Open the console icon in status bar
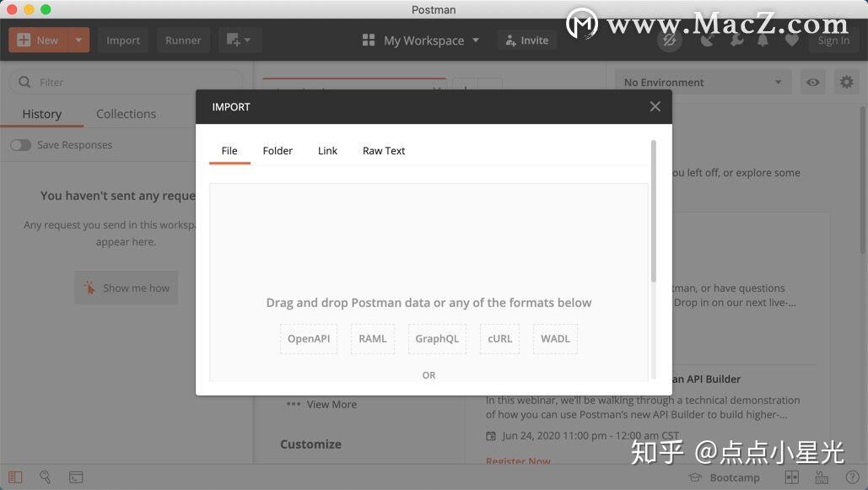 click(76, 477)
